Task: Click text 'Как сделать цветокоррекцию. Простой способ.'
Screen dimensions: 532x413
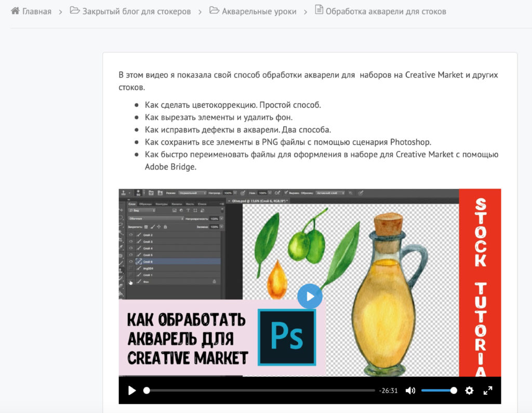Action: (233, 105)
